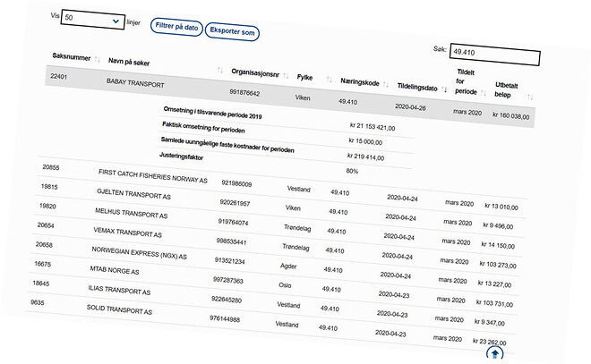591x364 pixels.
Task: Sort by Fylke column arrows
Action: click(330, 80)
